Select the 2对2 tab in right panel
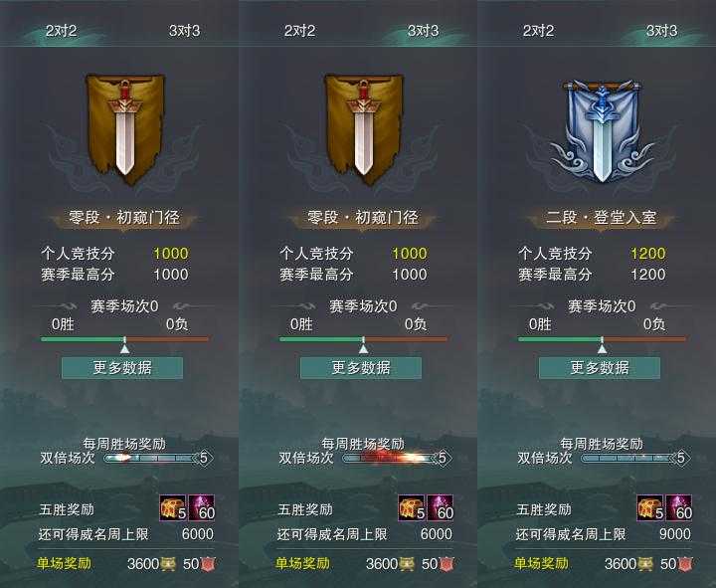Image resolution: width=716 pixels, height=588 pixels. point(538,31)
